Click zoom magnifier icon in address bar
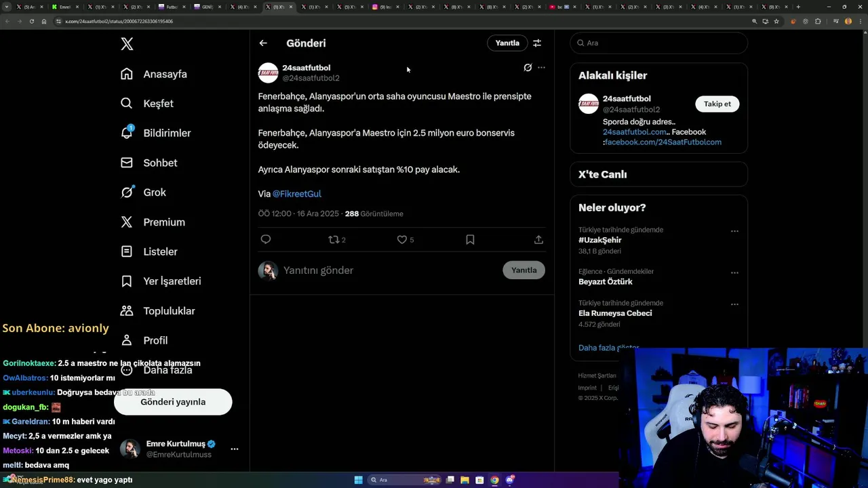Screen dimensions: 868x488 (x=754, y=21)
